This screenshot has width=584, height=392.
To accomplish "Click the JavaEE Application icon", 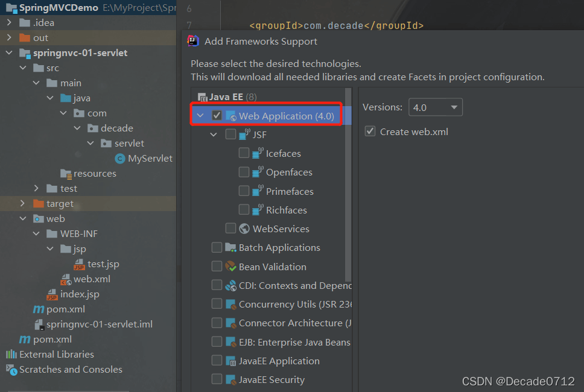I will point(231,361).
